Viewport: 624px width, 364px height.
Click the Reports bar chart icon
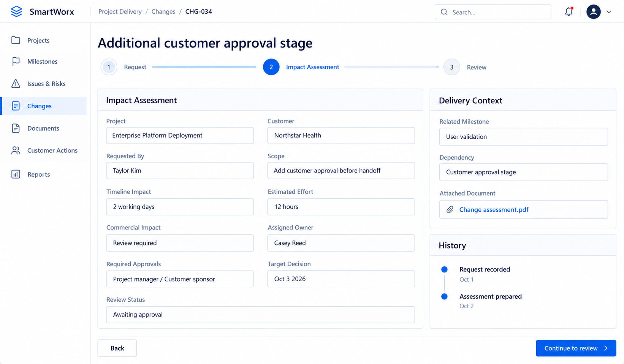tap(16, 174)
